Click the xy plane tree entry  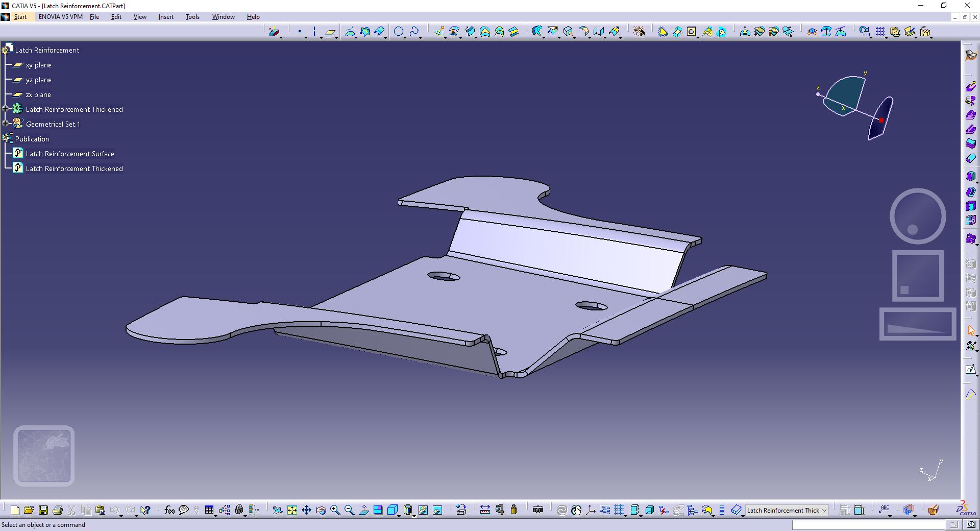coord(38,65)
